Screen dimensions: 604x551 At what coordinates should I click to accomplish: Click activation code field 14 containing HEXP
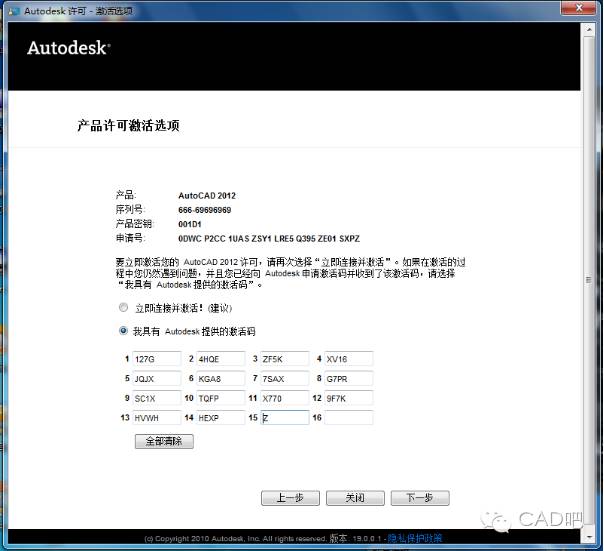[x=220, y=418]
